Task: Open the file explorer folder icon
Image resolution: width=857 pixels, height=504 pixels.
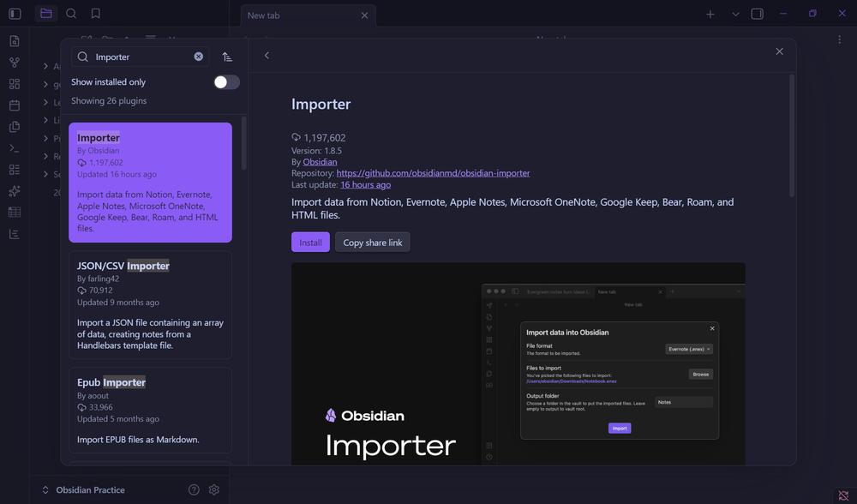Action: pos(46,14)
